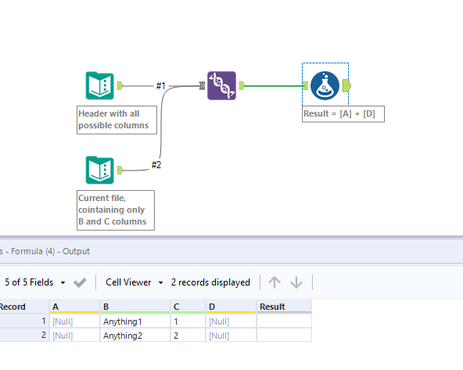463x370 pixels.
Task: Click the Formula (4) - Output panel title
Action: pyautogui.click(x=45, y=251)
